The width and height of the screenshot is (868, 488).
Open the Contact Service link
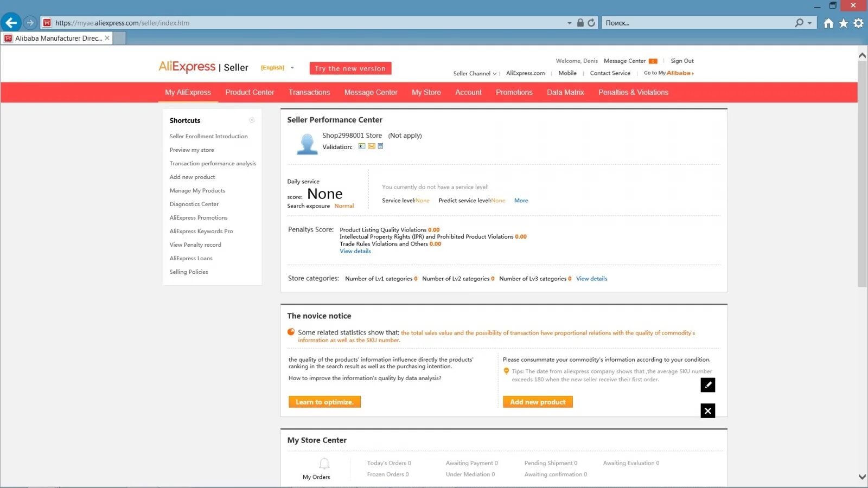tap(610, 73)
